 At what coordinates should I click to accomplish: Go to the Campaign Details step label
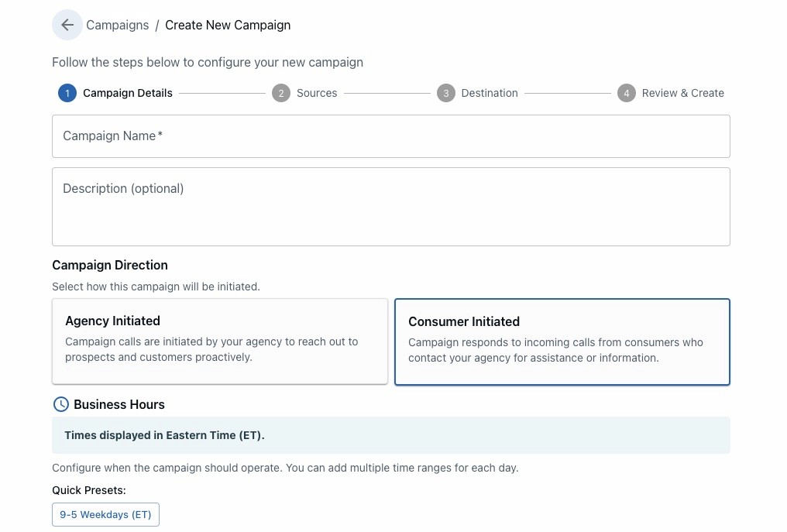[128, 93]
